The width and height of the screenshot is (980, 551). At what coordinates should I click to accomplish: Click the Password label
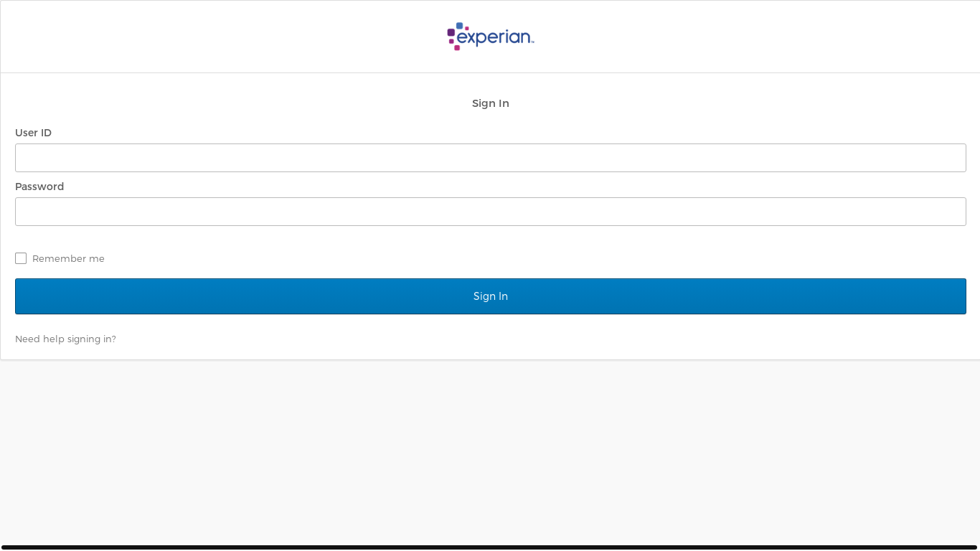point(39,187)
